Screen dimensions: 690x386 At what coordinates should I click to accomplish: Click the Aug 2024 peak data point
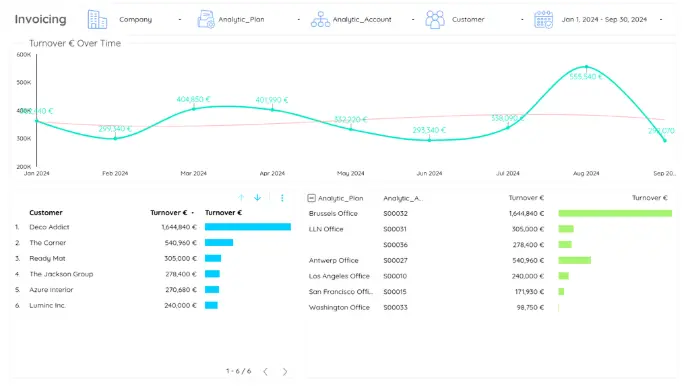pyautogui.click(x=586, y=67)
